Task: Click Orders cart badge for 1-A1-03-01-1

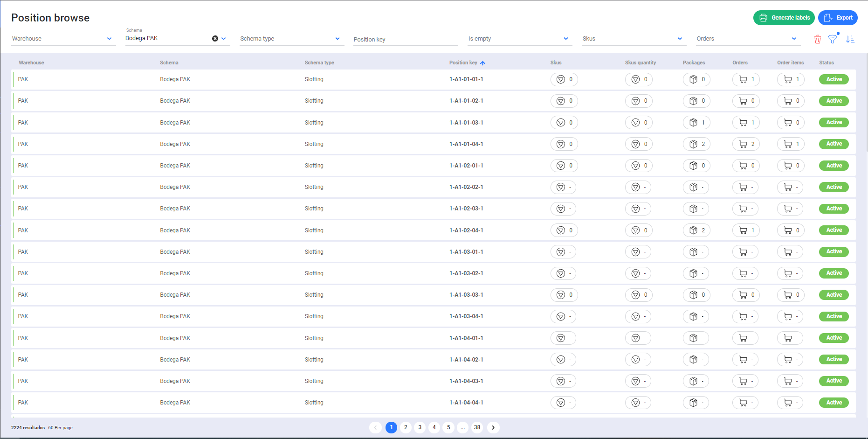Action: pyautogui.click(x=745, y=252)
